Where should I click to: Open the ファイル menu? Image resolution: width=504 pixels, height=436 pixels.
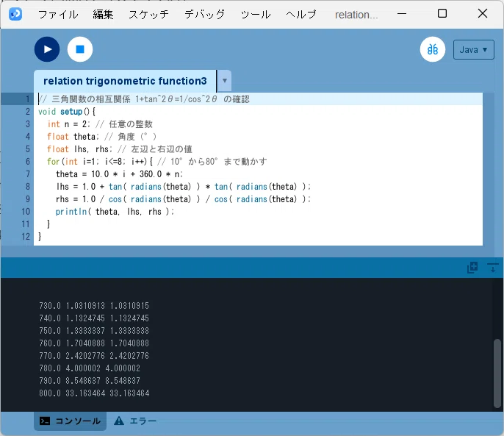click(x=58, y=15)
